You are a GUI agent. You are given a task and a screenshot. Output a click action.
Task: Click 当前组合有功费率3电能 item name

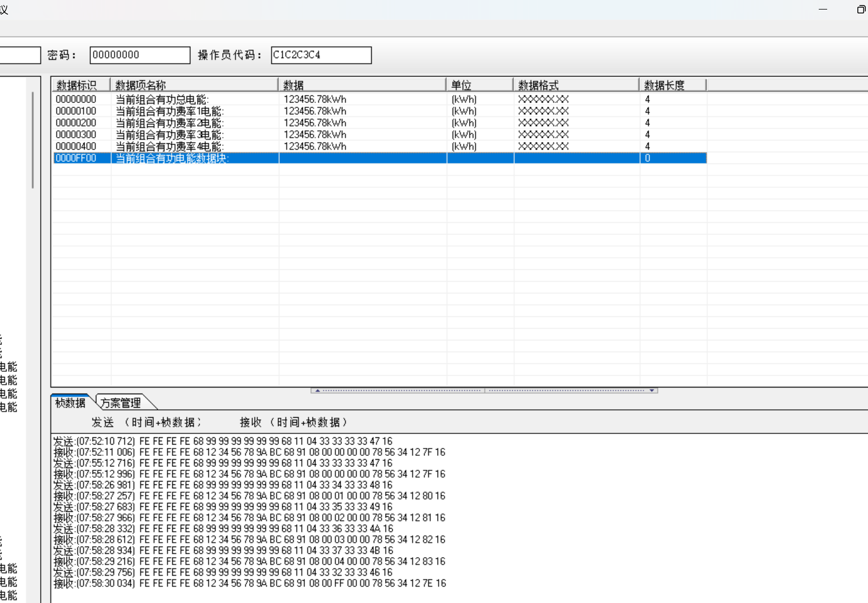170,134
